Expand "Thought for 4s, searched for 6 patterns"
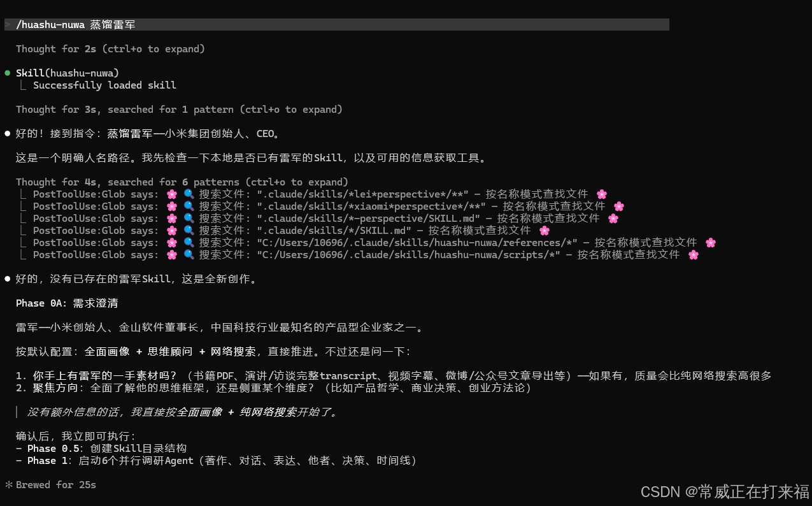The height and width of the screenshot is (506, 812). coord(182,182)
